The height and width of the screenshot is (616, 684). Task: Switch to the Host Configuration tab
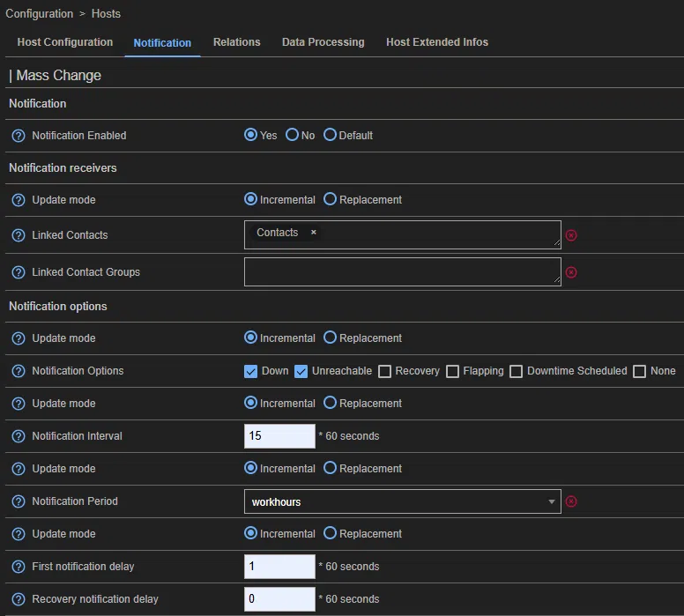[65, 42]
